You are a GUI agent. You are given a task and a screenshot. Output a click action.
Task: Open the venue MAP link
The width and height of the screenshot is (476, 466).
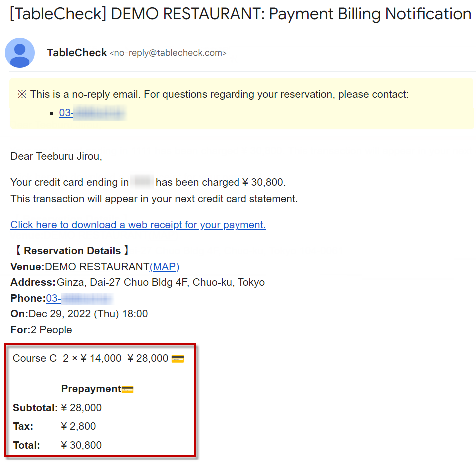tap(164, 267)
